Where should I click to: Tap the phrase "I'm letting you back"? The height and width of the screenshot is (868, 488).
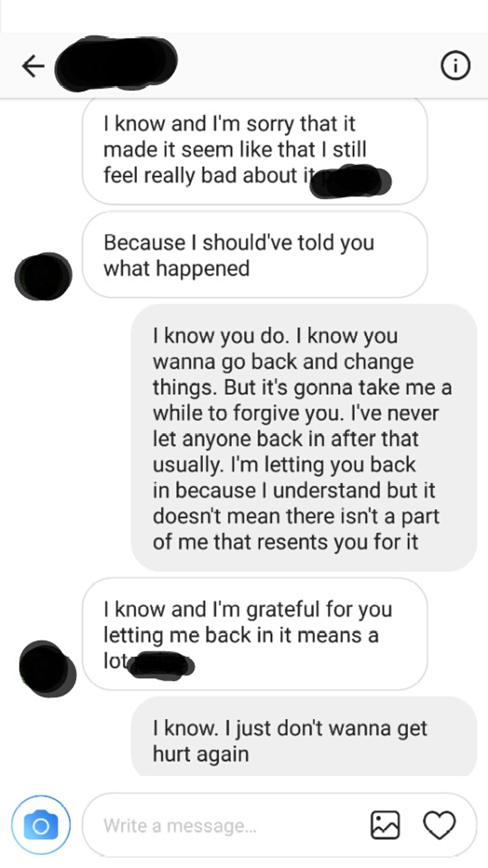point(323,464)
